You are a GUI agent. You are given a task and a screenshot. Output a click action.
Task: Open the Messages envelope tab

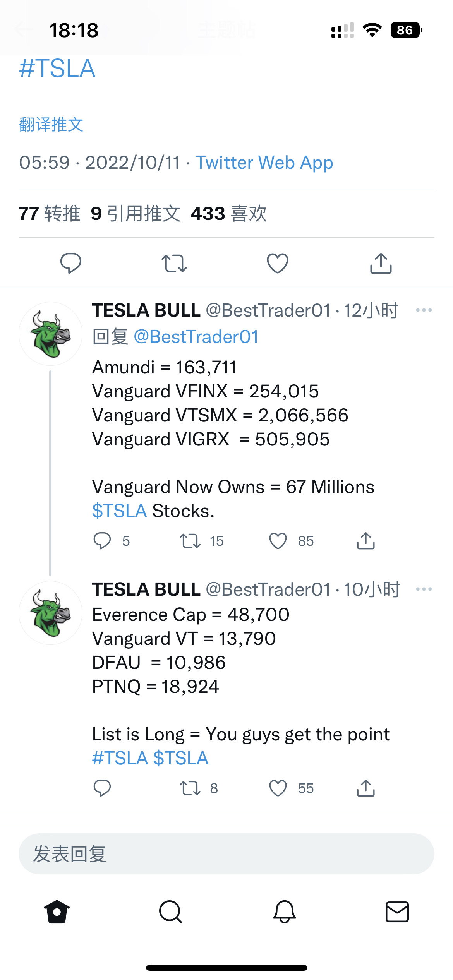click(397, 911)
